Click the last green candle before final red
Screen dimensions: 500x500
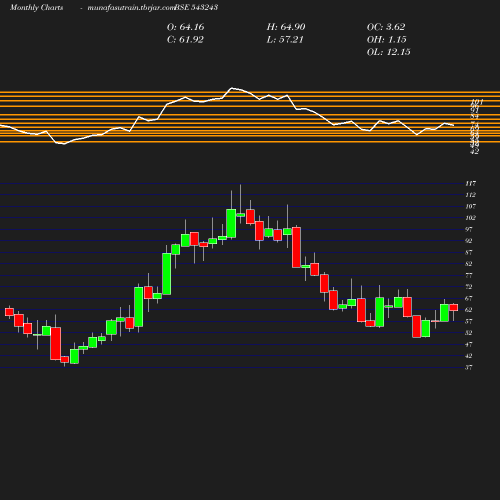click(x=444, y=313)
